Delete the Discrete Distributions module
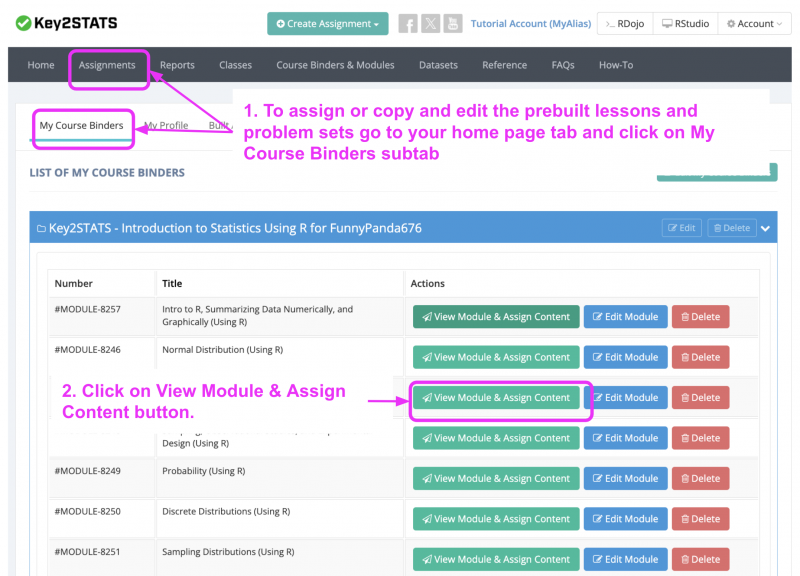Viewport: 800px width, 576px height. click(x=701, y=519)
